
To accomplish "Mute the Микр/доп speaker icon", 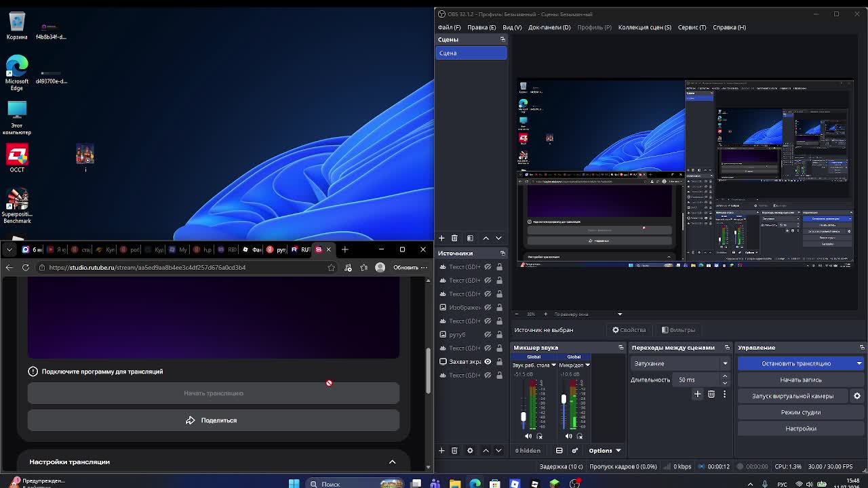I will point(568,436).
